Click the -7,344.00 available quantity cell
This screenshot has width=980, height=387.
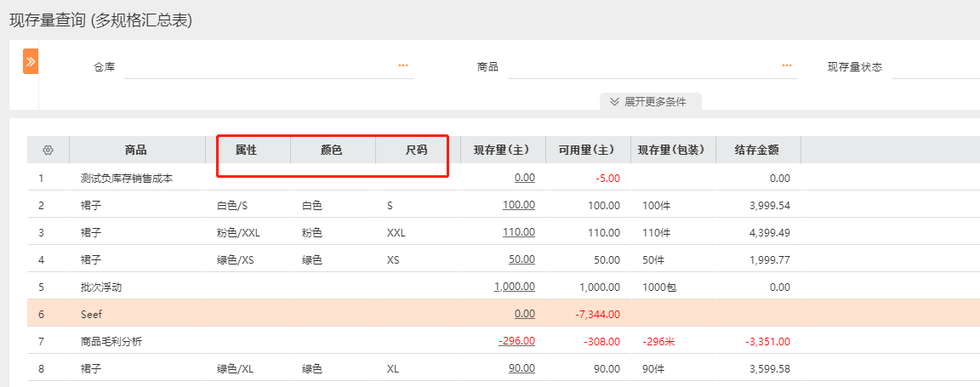click(588, 315)
